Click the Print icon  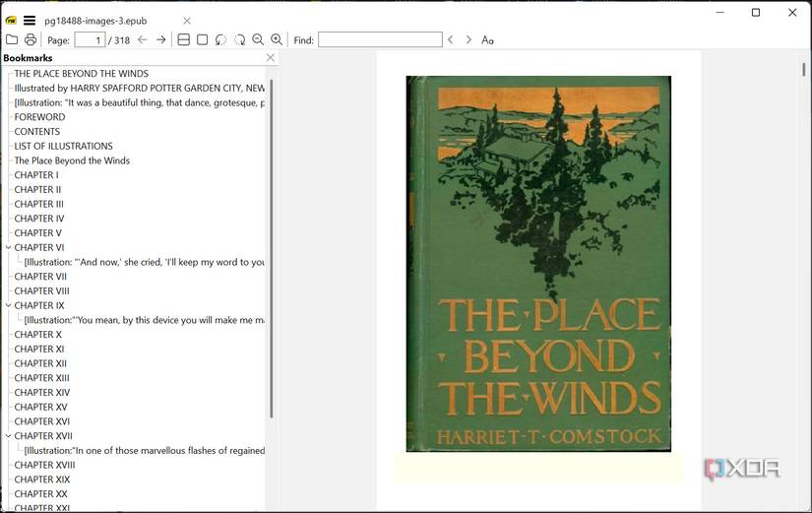[x=31, y=40]
